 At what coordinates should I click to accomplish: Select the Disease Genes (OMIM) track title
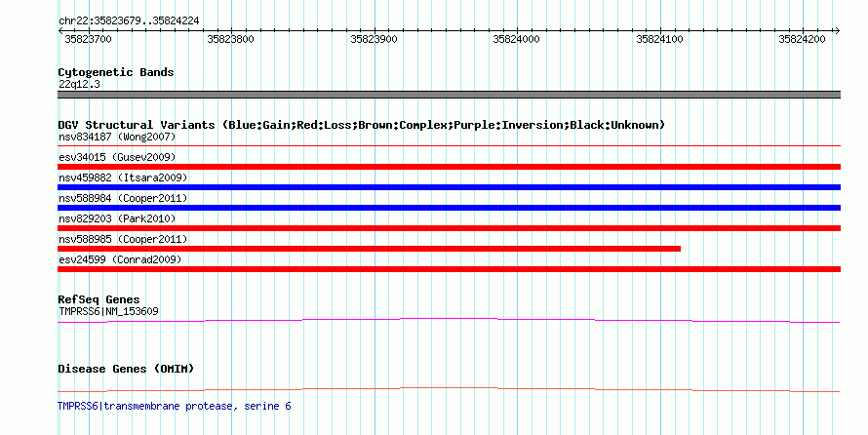pos(126,369)
